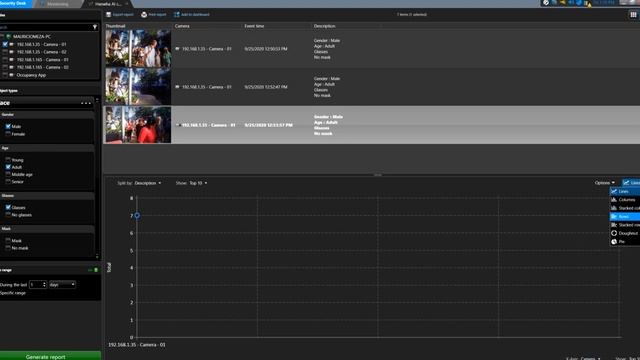Screen dimensions: 640x360
Task: Check the Young age filter
Action: point(8,160)
